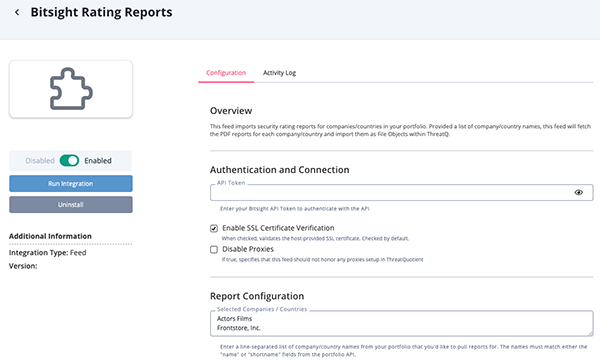Image resolution: width=600 pixels, height=362 pixels.
Task: Click the 'When checked, validates the host-provided SSL' hint
Action: [x=315, y=238]
